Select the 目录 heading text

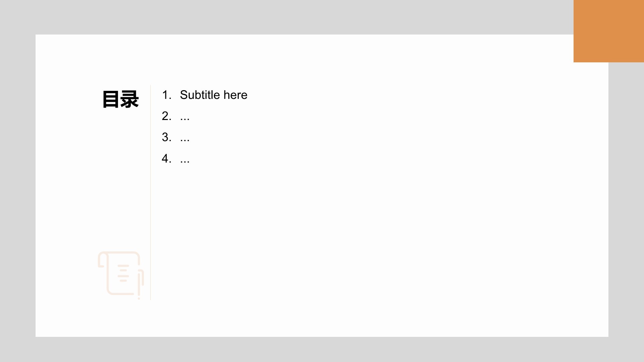(120, 99)
